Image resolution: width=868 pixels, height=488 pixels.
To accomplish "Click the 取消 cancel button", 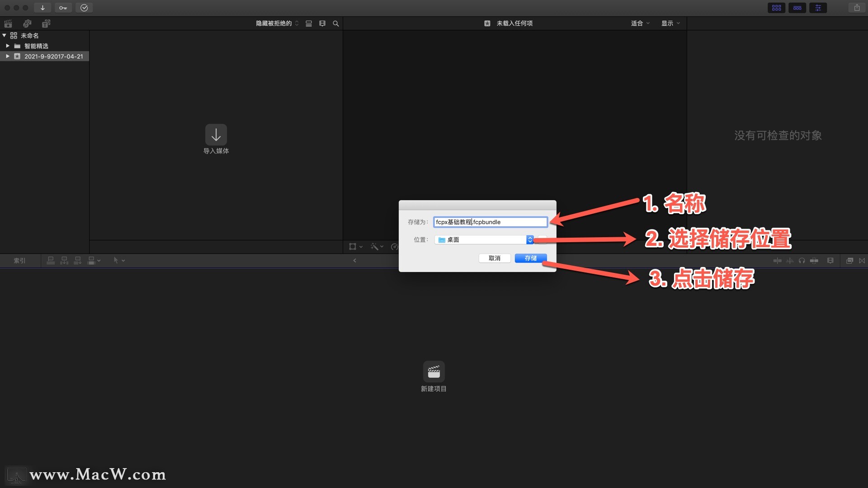I will pos(494,258).
